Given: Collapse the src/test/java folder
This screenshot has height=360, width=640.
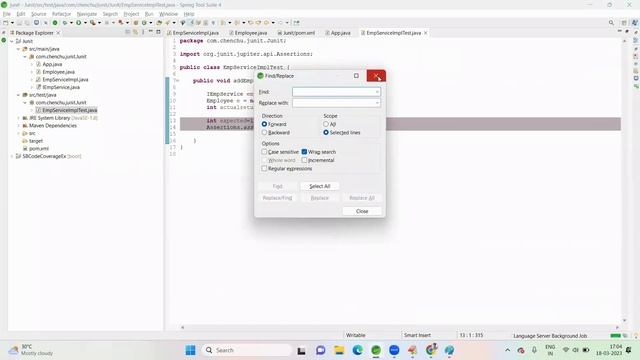Looking at the screenshot, I should coord(18,95).
